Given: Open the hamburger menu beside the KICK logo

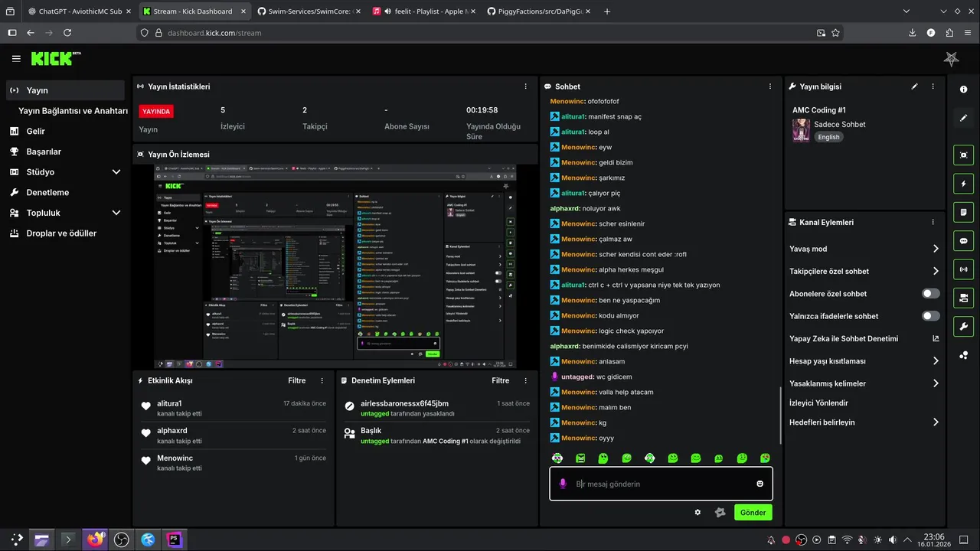Looking at the screenshot, I should click(16, 59).
